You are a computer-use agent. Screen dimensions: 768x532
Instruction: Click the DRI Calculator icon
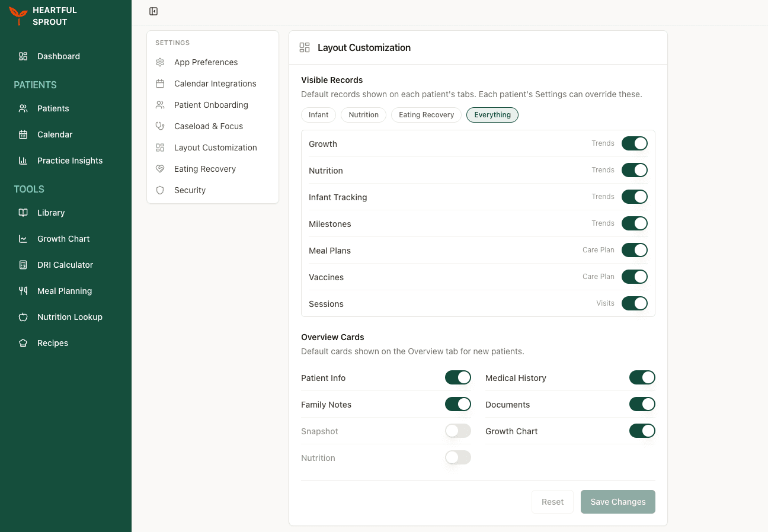[x=23, y=265]
